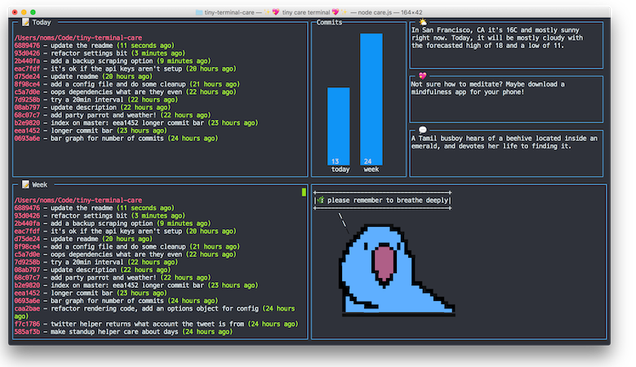Image resolution: width=636 pixels, height=367 pixels.
Task: Click the yellow minimize window button
Action: 24,12
